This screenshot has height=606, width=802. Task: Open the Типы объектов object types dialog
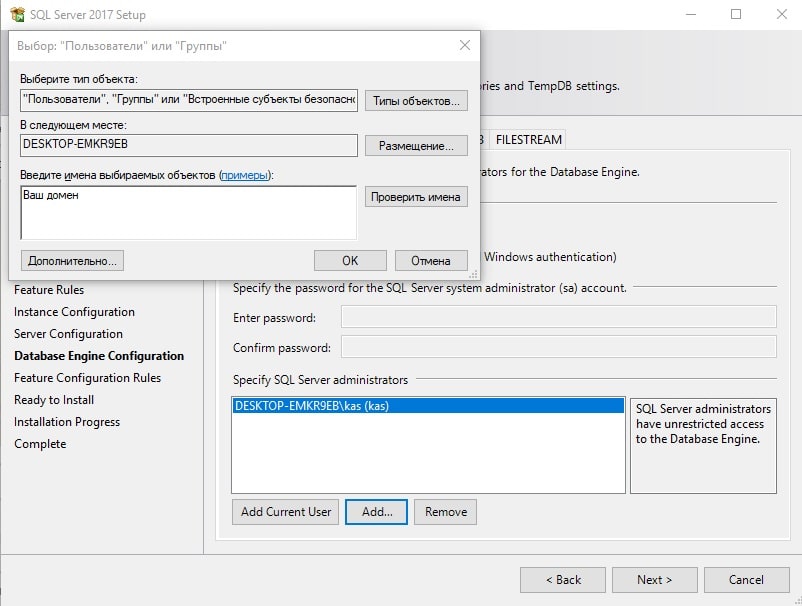(x=416, y=101)
